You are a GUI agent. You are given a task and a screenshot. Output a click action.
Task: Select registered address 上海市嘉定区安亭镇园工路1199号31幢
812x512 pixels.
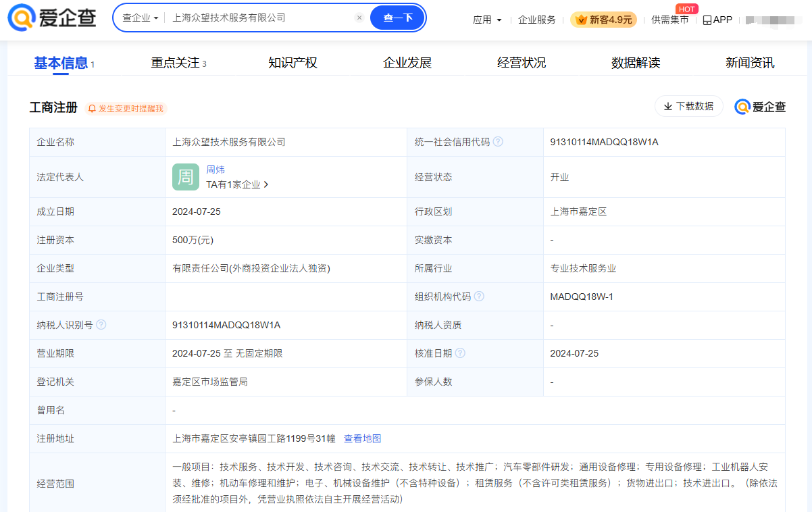(x=254, y=438)
